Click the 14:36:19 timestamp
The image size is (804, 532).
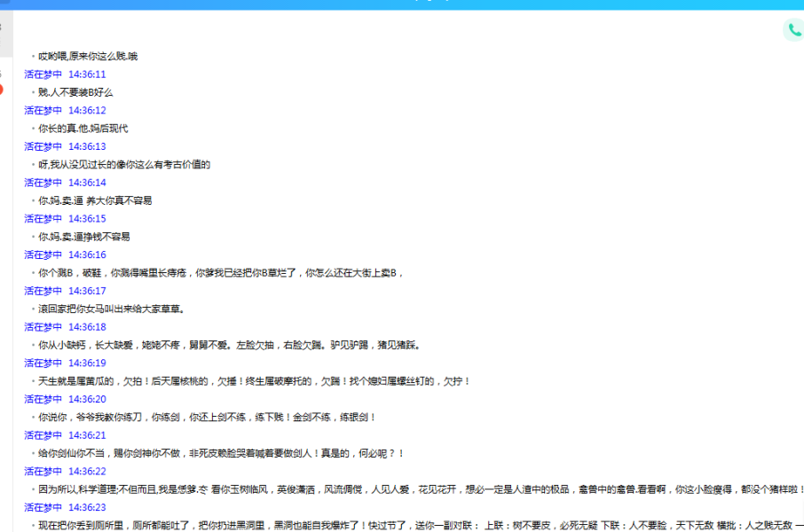point(87,364)
